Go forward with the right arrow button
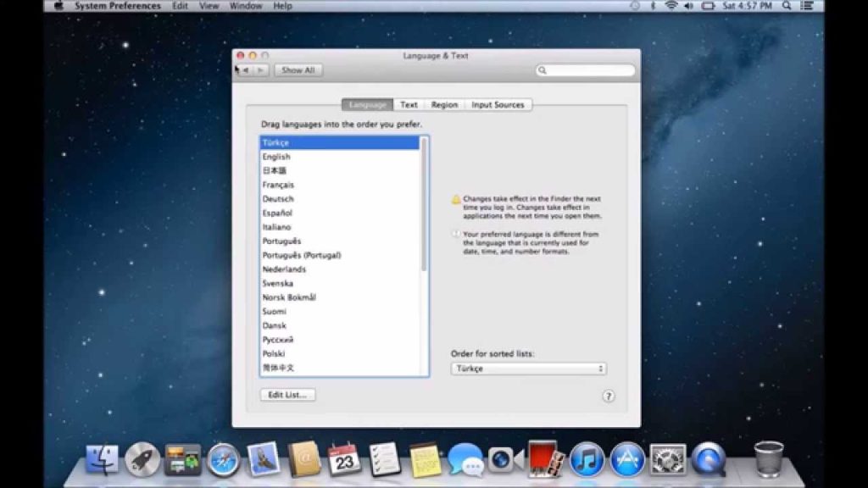Viewport: 868px width, 488px height. point(261,70)
